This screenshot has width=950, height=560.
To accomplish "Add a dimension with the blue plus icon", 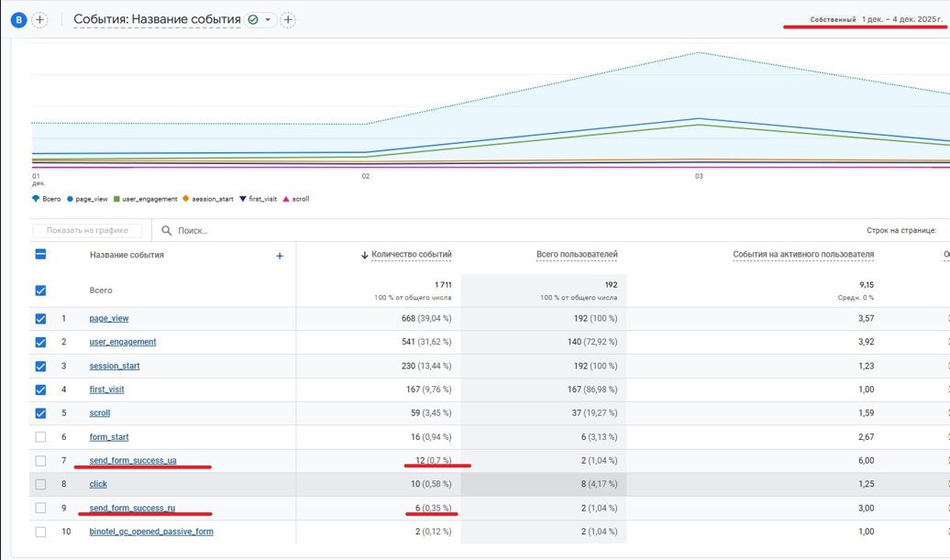I will click(x=280, y=256).
